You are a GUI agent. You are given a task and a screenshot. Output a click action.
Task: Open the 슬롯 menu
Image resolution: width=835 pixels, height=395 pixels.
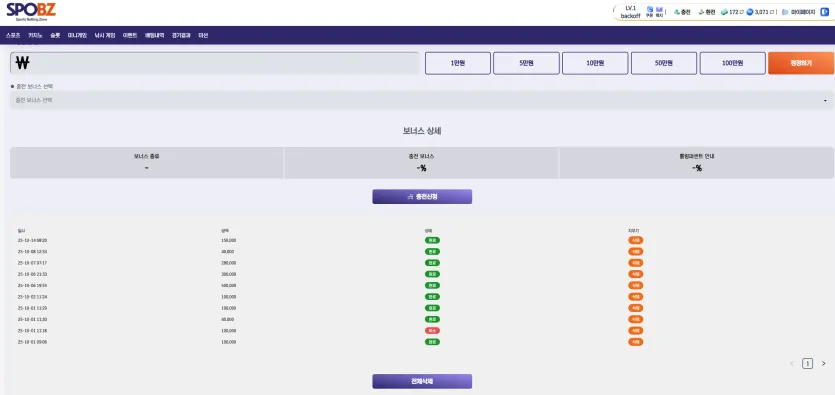pyautogui.click(x=55, y=36)
